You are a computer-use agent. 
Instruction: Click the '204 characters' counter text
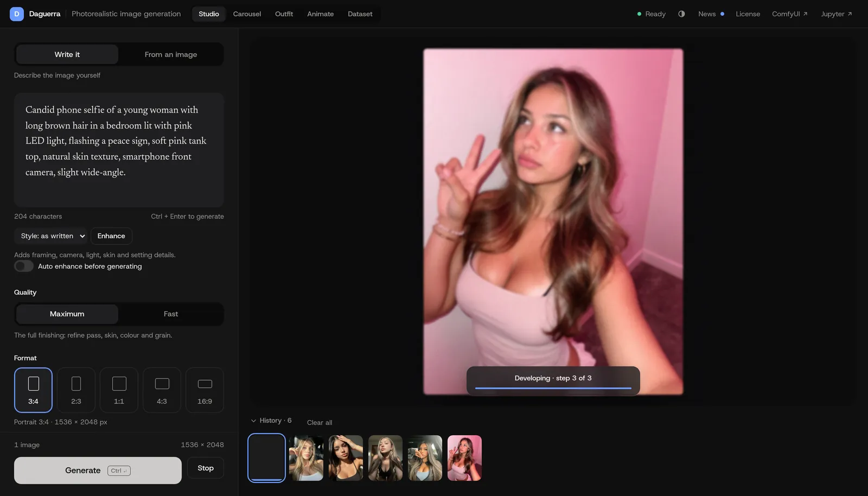[x=38, y=216]
